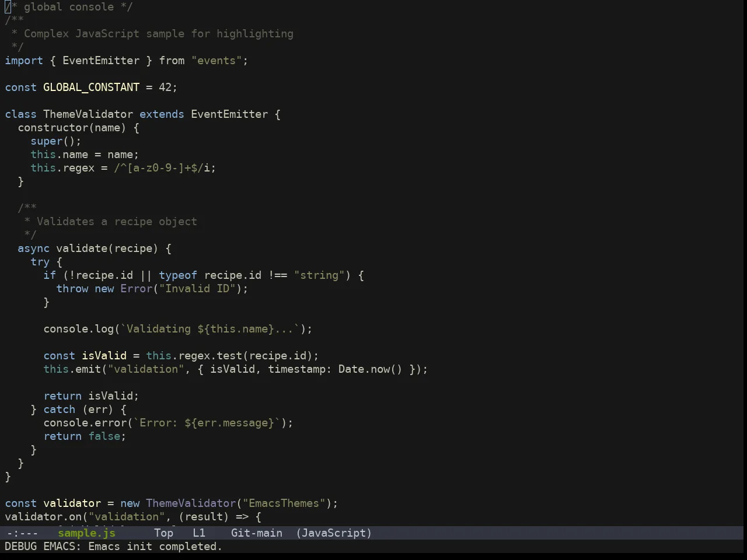
Task: Click the 'throw' keyword
Action: 72,289
